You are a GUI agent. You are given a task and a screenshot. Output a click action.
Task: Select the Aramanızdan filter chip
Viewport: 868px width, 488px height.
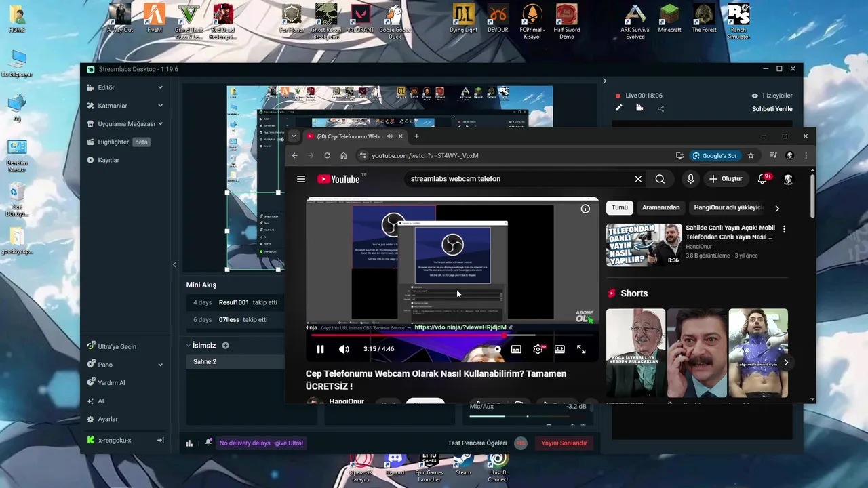tap(660, 207)
